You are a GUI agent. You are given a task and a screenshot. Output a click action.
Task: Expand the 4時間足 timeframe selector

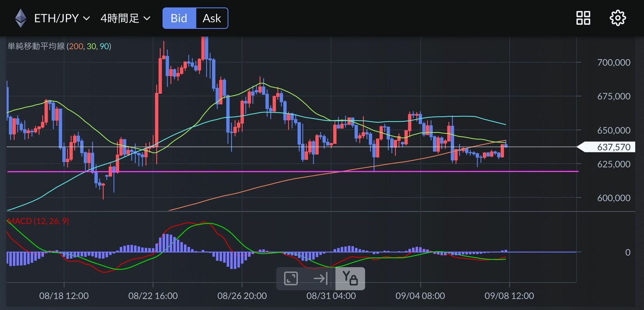[x=125, y=18]
